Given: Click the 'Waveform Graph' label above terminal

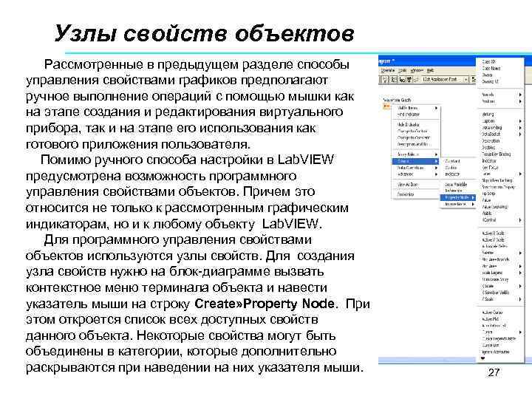Looking at the screenshot, I should 398,100.
